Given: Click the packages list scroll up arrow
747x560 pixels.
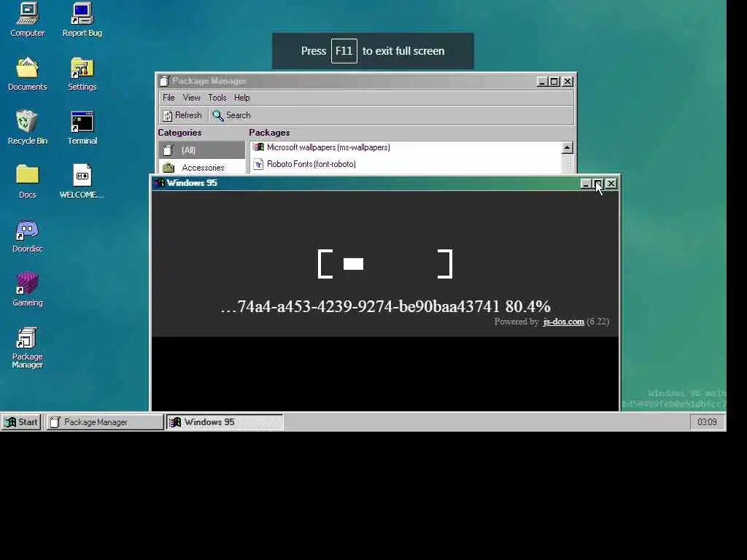Looking at the screenshot, I should coord(567,147).
